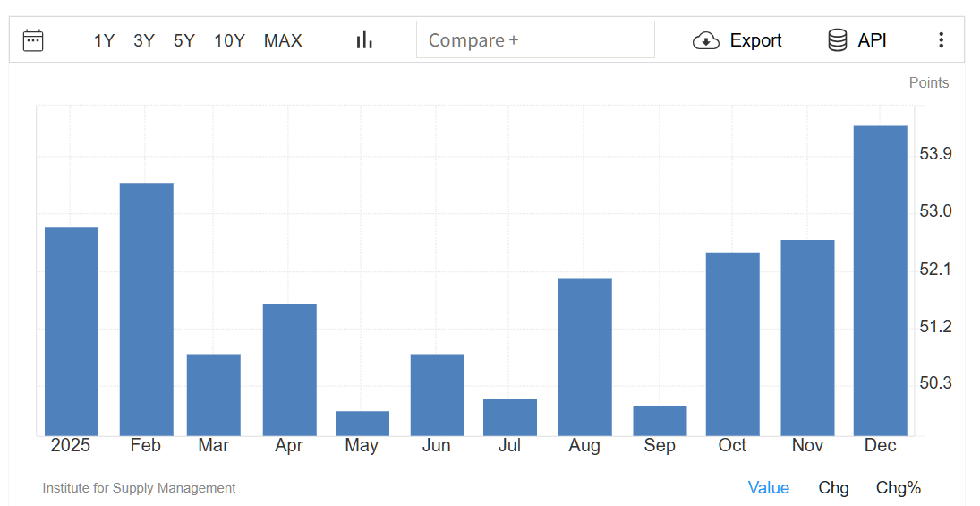Click the cloud download Export icon
980x506 pixels.
pos(706,40)
